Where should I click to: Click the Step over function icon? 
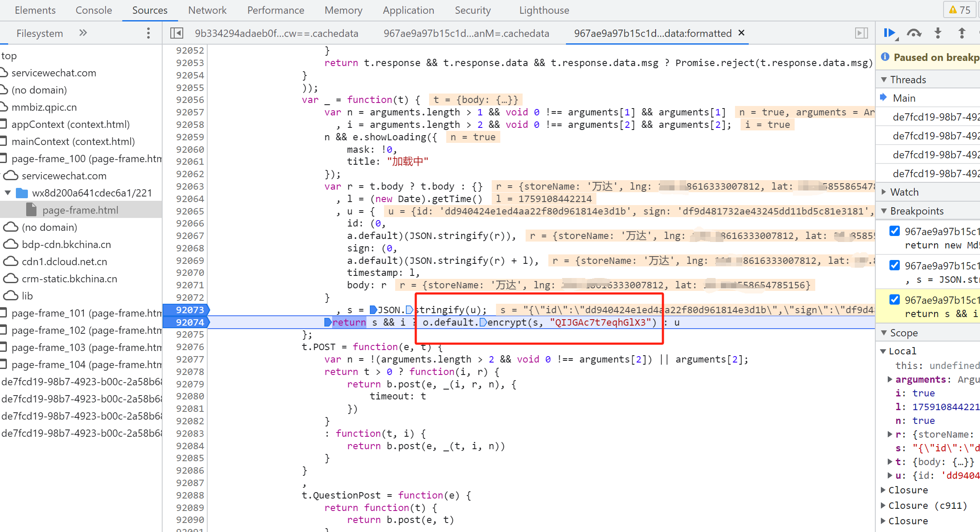pyautogui.click(x=913, y=33)
